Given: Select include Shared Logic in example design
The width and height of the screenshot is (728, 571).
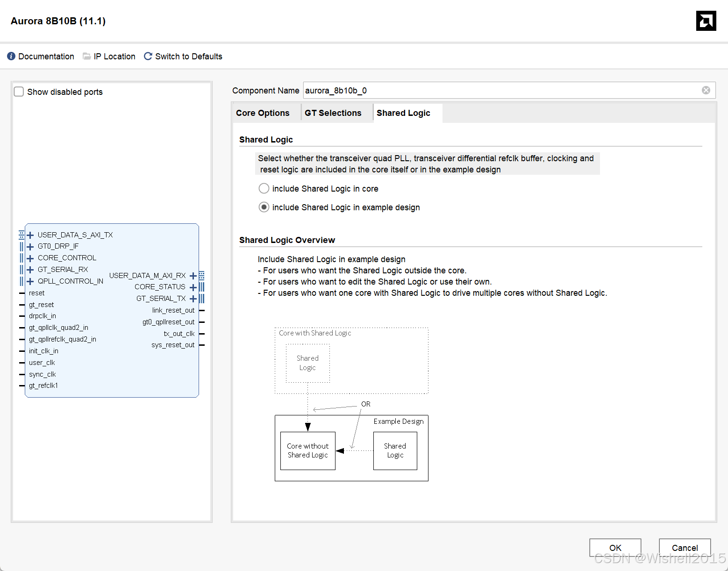Looking at the screenshot, I should 264,207.
